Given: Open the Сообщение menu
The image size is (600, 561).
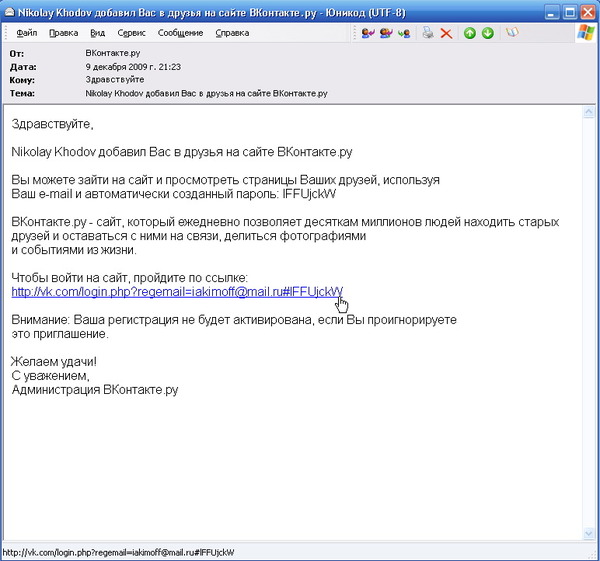Looking at the screenshot, I should pos(180,33).
